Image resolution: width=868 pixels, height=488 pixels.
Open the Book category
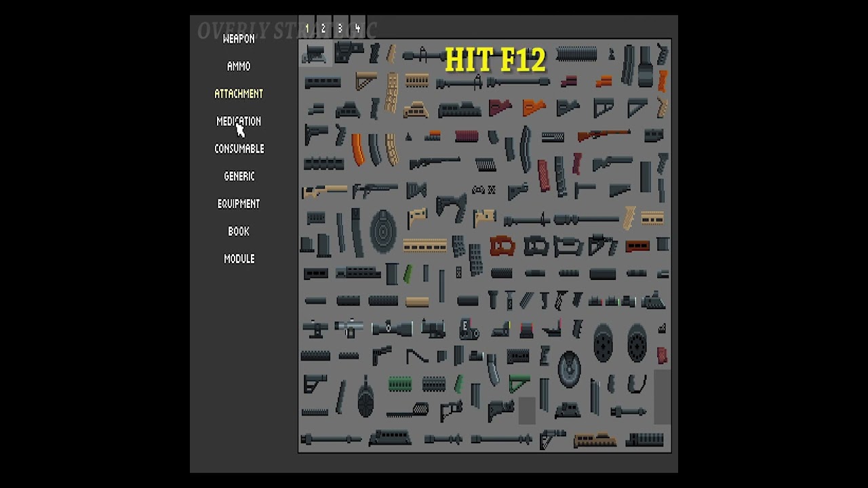click(239, 231)
